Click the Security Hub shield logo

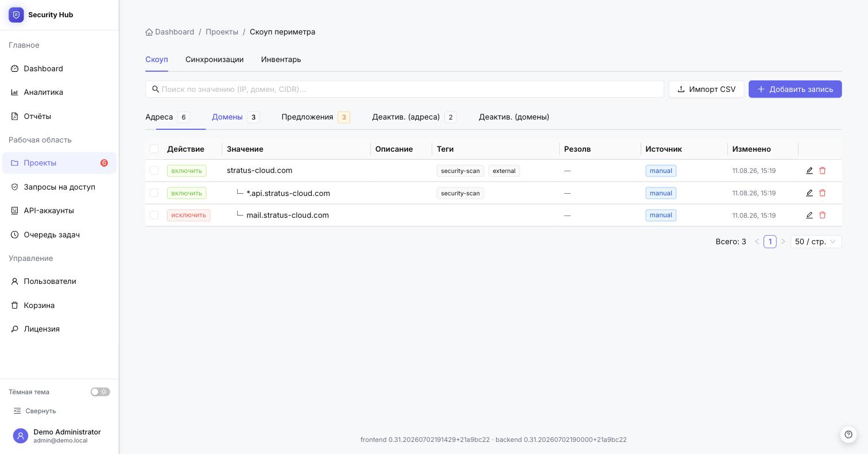pos(16,15)
